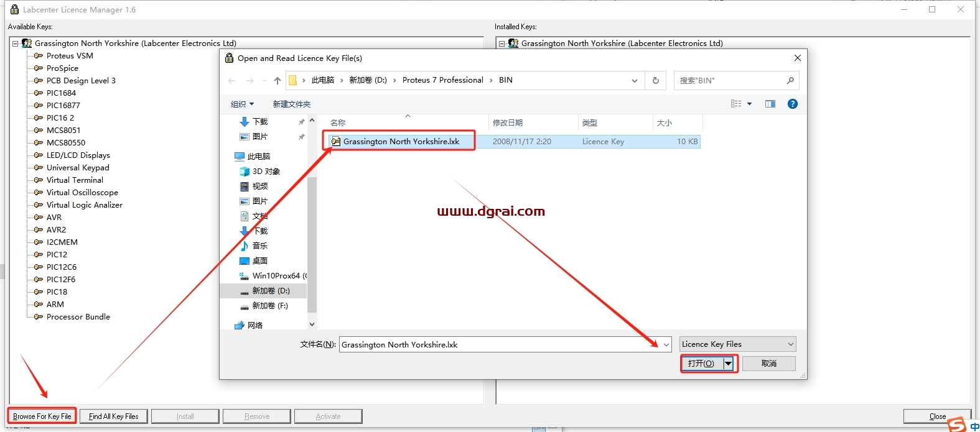Screen dimensions: 980x432
Task: Open the file name history dropdown
Action: 666,344
